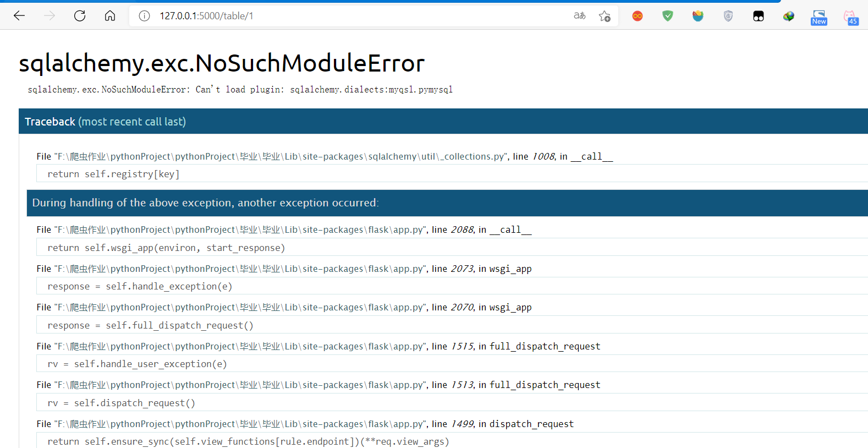Open the black Tampermonkey-style extension icon
Viewport: 868px width, 448px height.
coord(759,16)
